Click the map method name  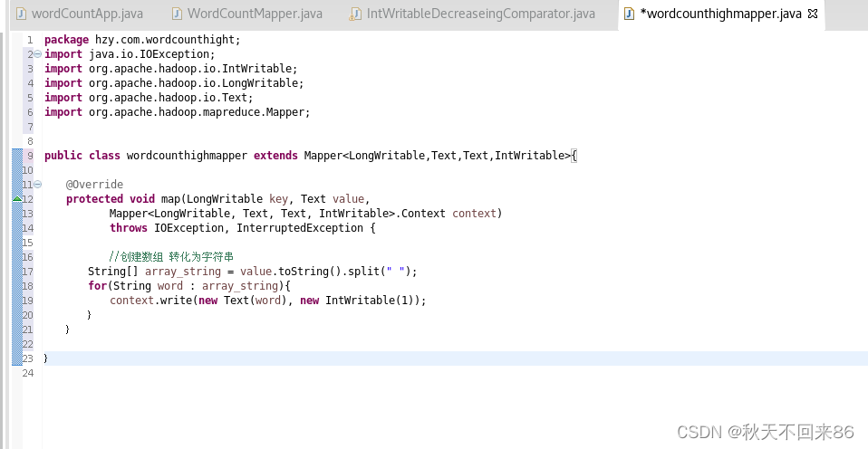coord(170,199)
